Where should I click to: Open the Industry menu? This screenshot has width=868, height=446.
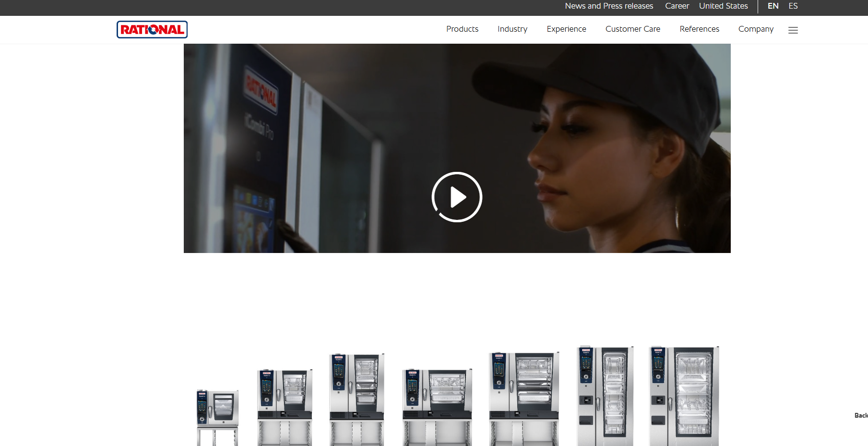pyautogui.click(x=512, y=29)
